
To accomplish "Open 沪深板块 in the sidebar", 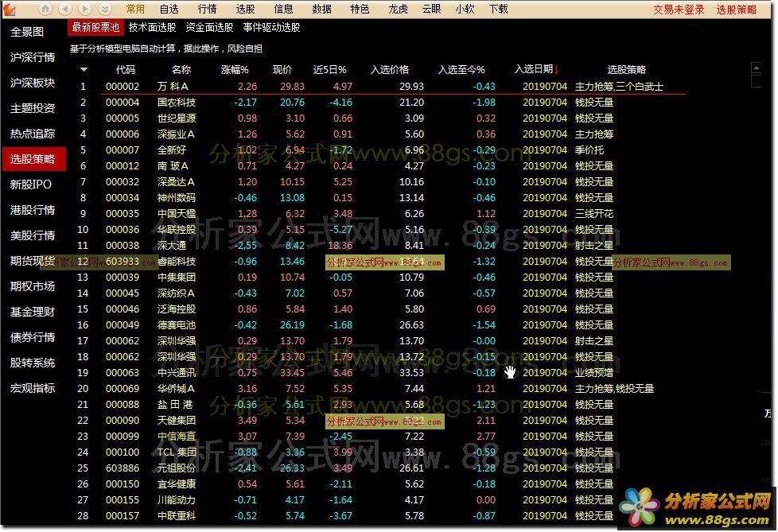I will click(33, 83).
